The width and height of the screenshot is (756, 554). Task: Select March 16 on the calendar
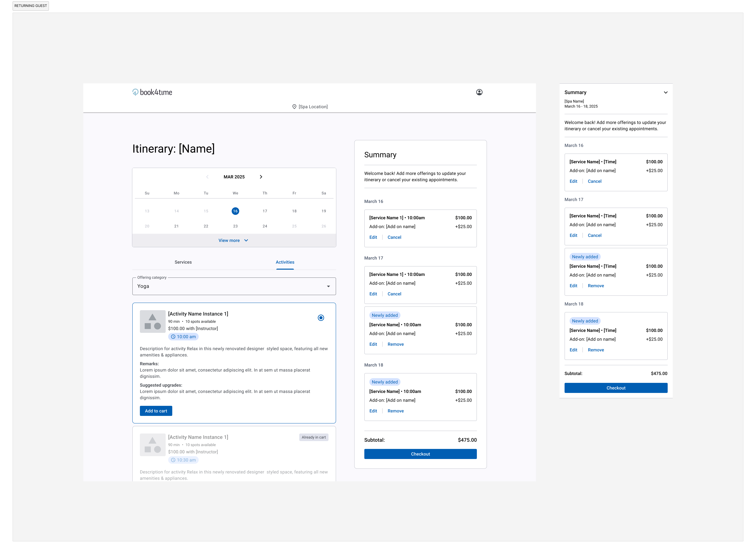click(x=235, y=211)
